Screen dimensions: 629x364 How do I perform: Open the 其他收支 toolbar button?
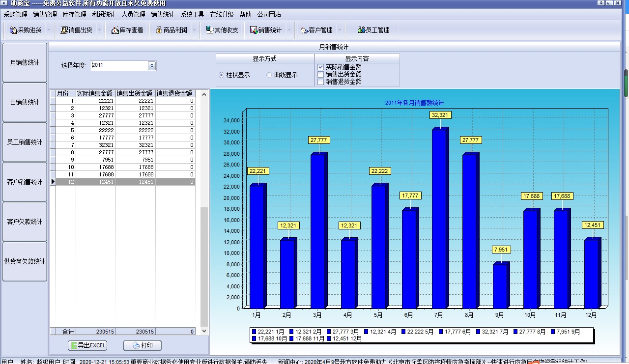pos(222,30)
